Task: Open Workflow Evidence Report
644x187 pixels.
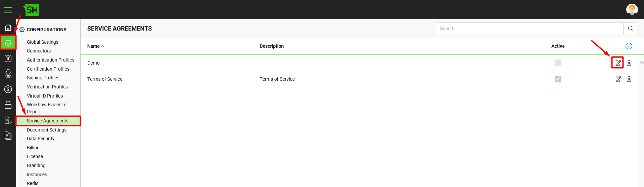Action: click(x=47, y=108)
